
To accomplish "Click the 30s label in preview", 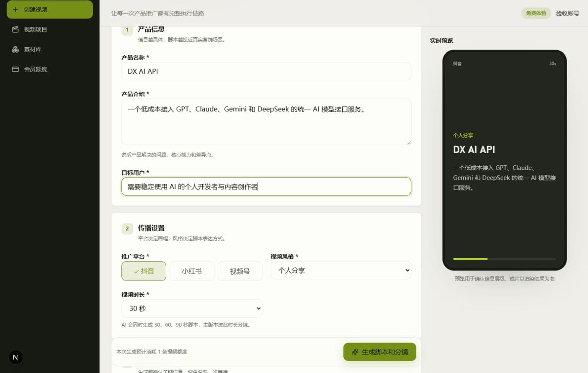I will pyautogui.click(x=553, y=64).
